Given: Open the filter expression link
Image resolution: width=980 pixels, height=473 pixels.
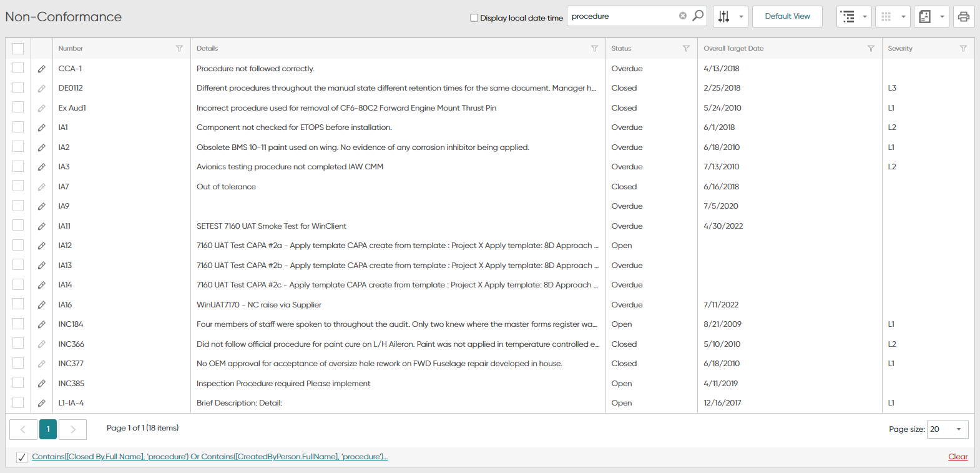Looking at the screenshot, I should pyautogui.click(x=210, y=457).
